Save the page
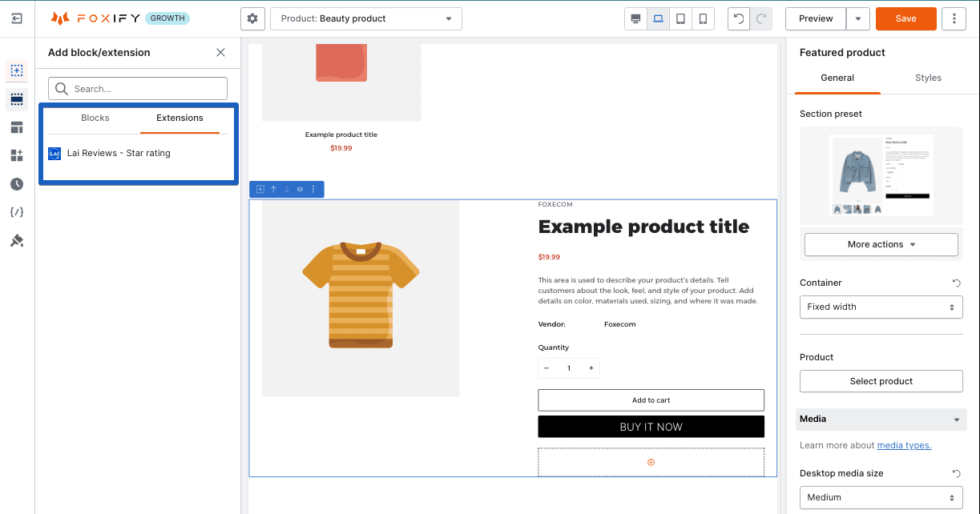 click(x=905, y=18)
